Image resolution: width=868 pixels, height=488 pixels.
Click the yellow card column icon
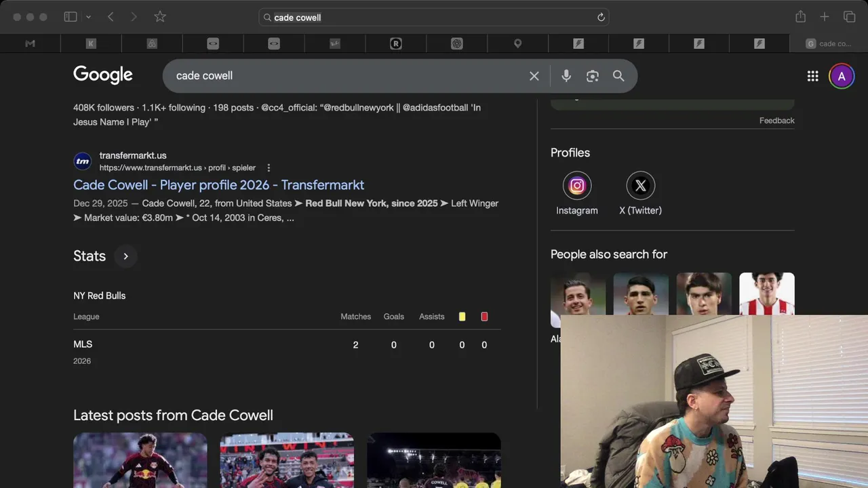click(462, 317)
